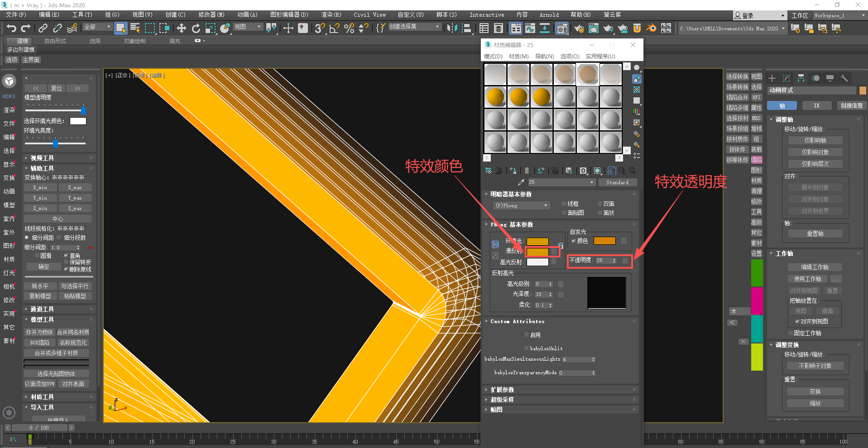Viewport: 868px width, 448px height.
Task: Expand the 贴图 rollout
Action: click(496, 410)
